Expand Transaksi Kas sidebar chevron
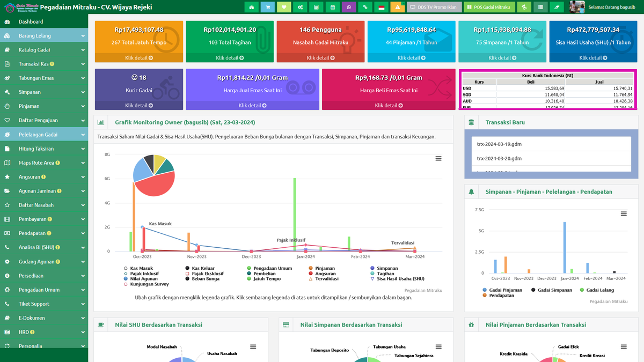This screenshot has width=644, height=362. (x=83, y=64)
